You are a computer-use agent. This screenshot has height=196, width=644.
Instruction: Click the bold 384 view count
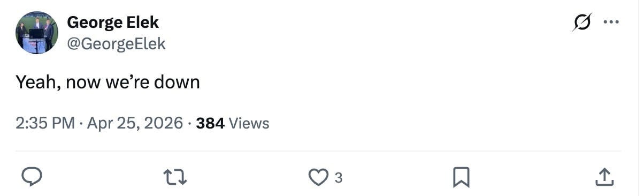(x=210, y=124)
